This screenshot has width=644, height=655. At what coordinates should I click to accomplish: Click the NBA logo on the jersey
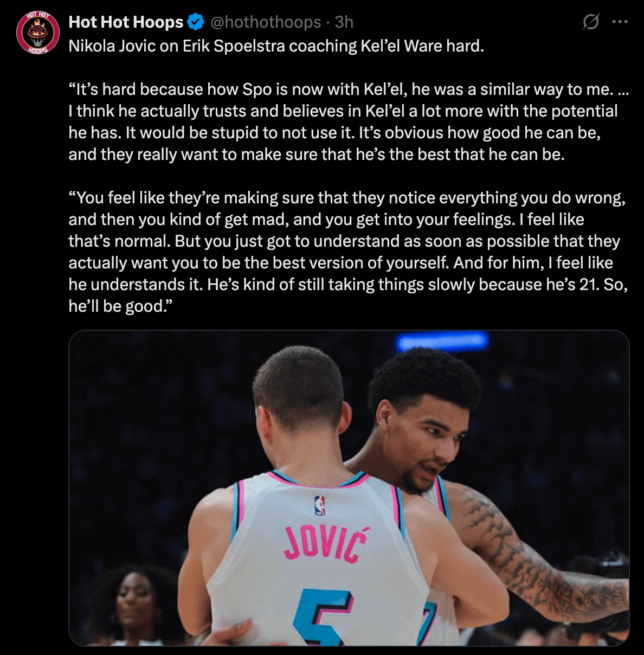click(320, 505)
